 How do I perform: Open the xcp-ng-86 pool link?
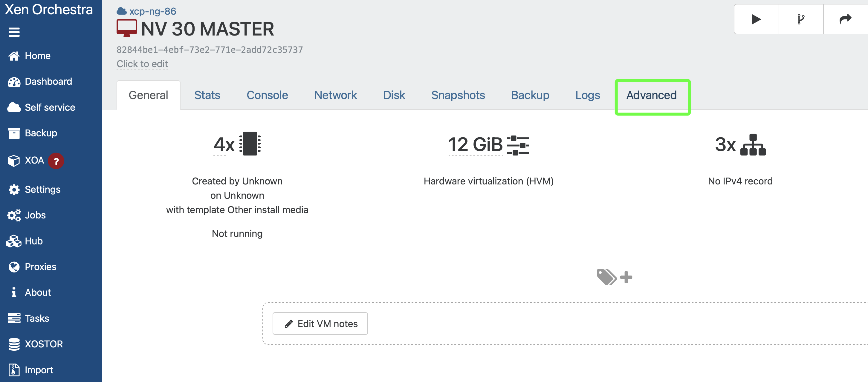click(x=152, y=11)
